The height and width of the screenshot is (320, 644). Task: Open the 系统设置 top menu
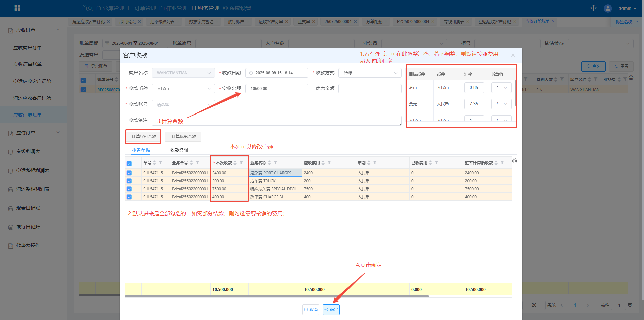[x=237, y=8]
